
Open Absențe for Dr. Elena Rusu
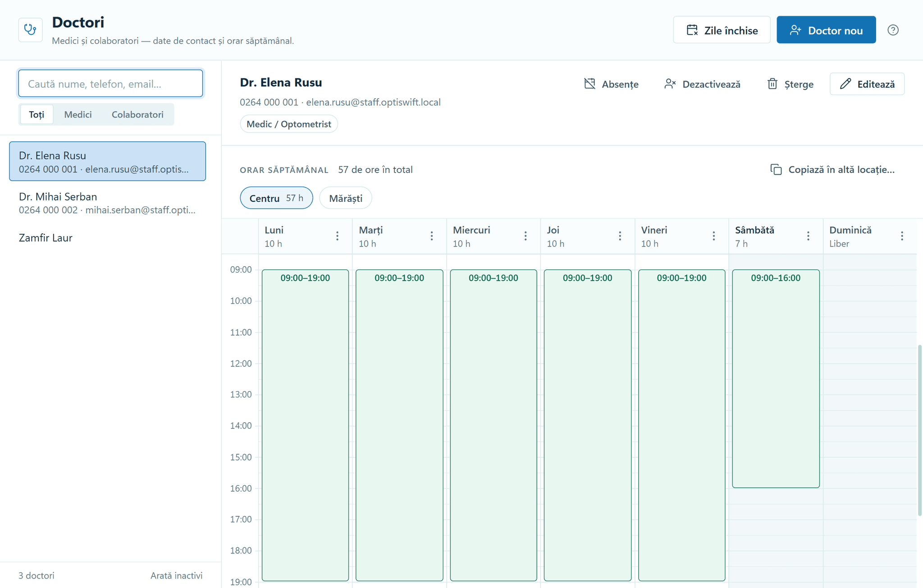611,84
